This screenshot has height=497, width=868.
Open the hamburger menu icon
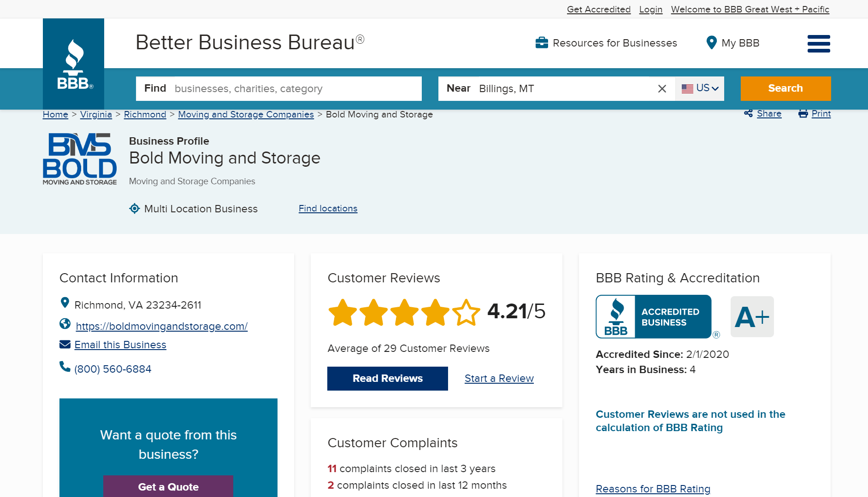pos(819,44)
